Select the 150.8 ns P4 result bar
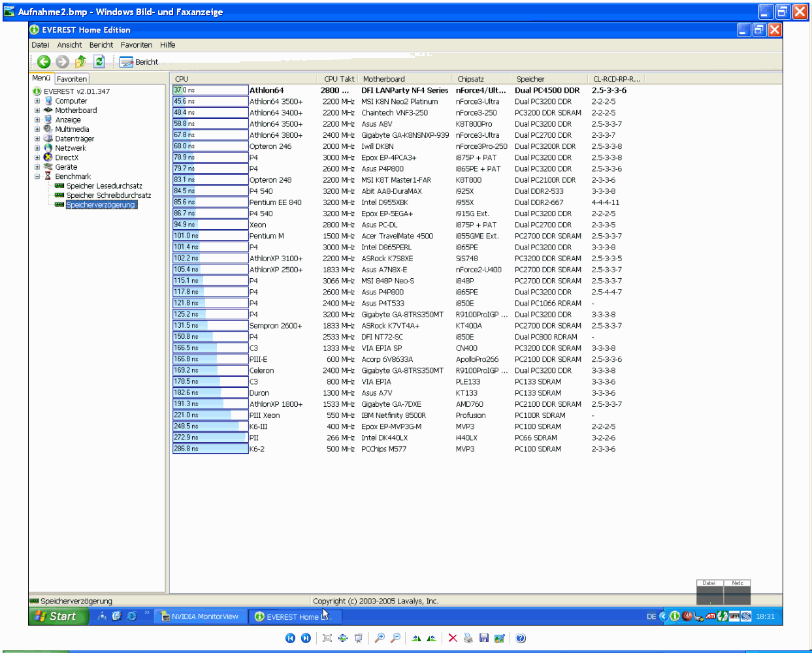Viewport: 812px width, 653px height. pos(210,337)
